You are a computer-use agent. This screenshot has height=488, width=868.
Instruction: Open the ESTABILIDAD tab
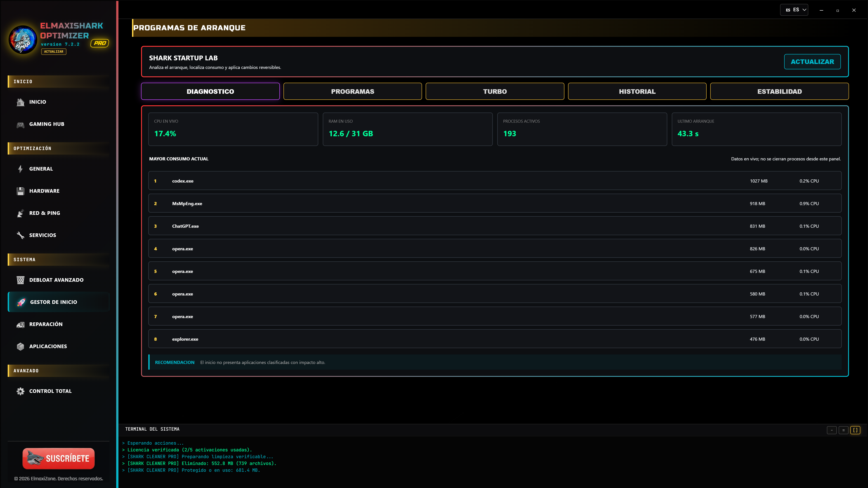(779, 91)
